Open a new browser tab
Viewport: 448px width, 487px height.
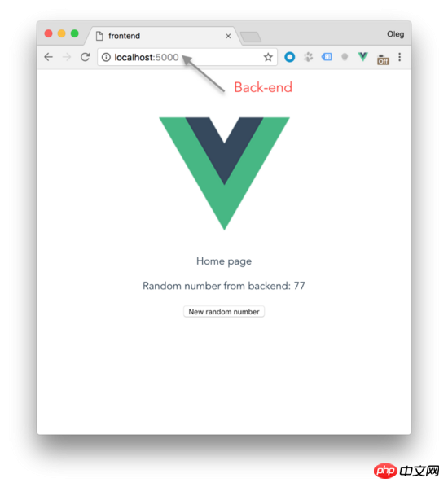(x=251, y=37)
